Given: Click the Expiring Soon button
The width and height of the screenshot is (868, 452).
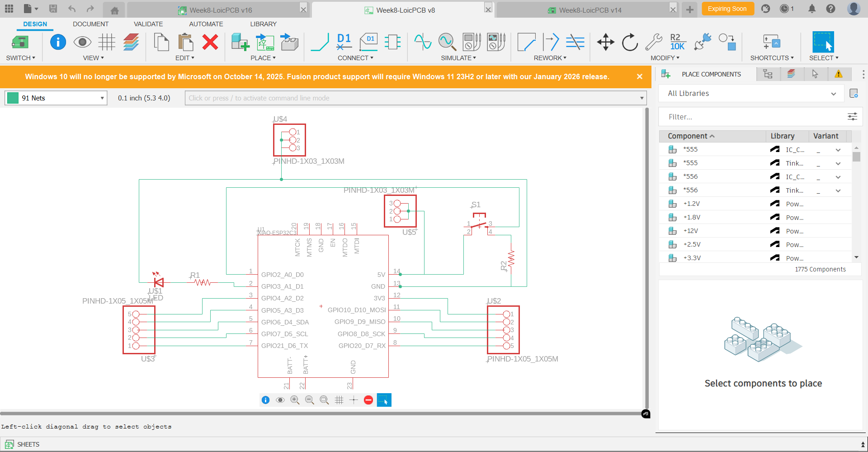Looking at the screenshot, I should (x=727, y=9).
